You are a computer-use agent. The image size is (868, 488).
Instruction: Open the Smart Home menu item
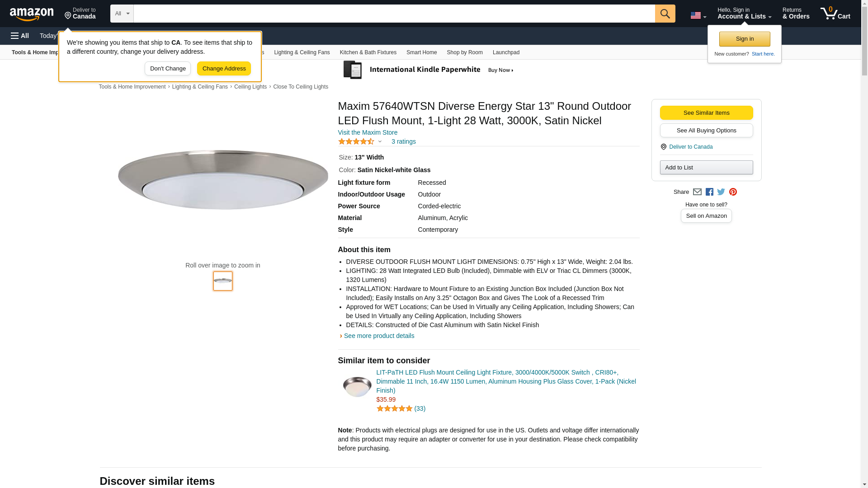(421, 52)
